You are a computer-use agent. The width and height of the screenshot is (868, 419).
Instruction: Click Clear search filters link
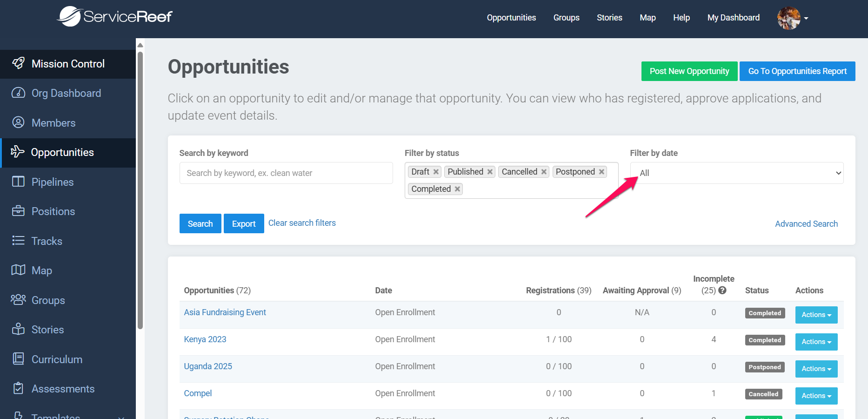coord(302,223)
